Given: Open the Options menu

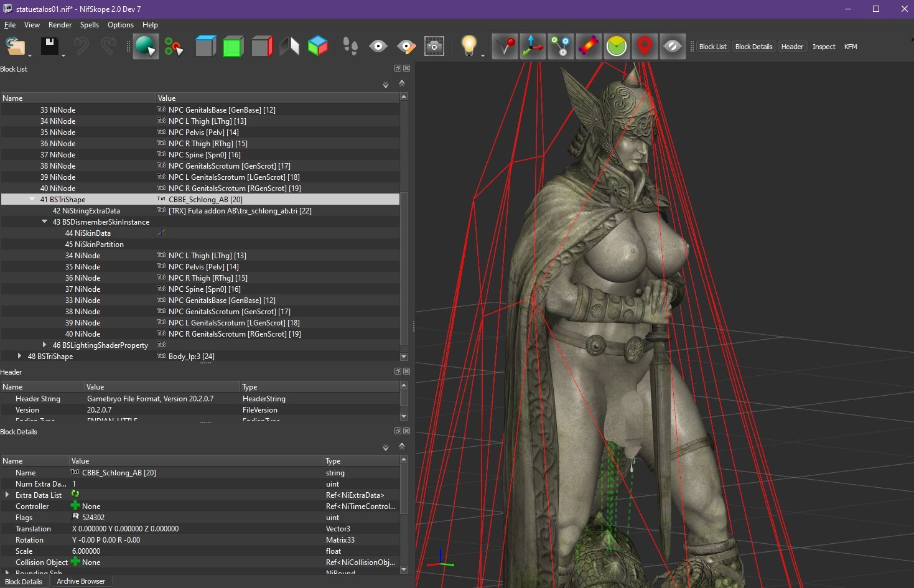Looking at the screenshot, I should [121, 25].
